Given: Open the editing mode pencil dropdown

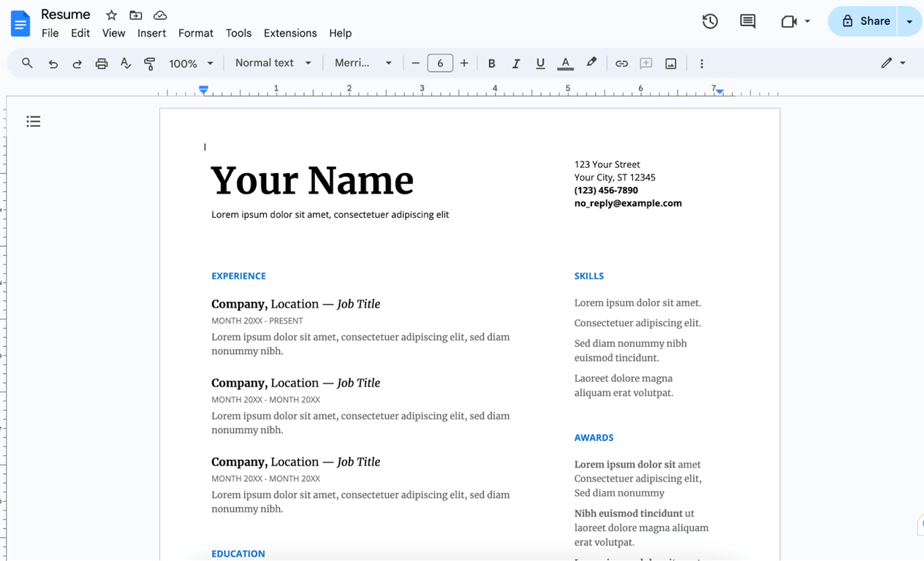Looking at the screenshot, I should (893, 64).
